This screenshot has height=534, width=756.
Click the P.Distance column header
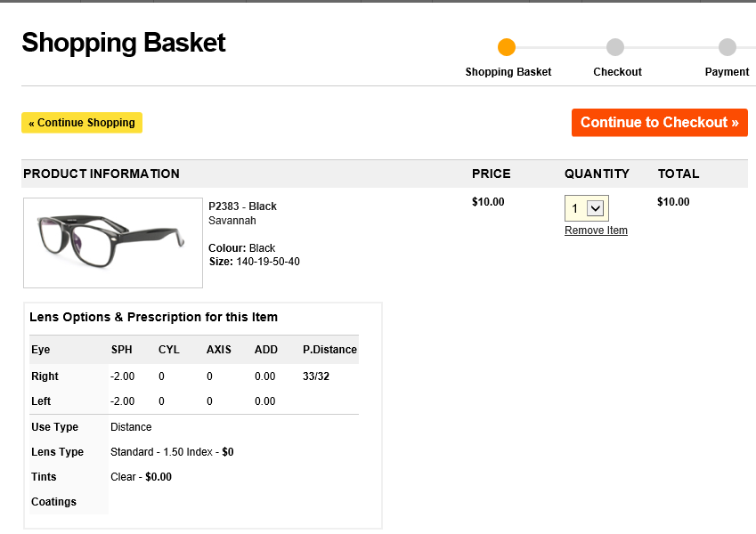(x=329, y=350)
